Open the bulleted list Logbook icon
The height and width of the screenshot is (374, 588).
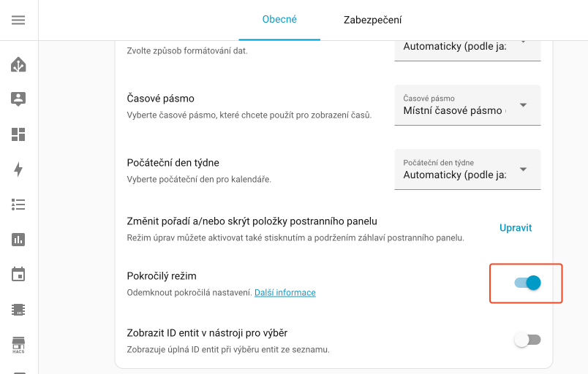[18, 205]
